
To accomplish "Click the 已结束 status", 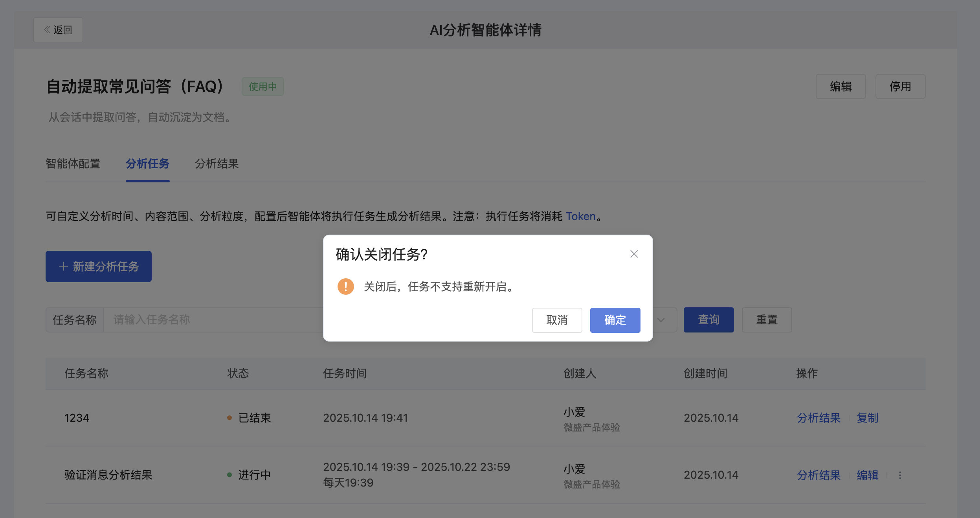I will 249,418.
